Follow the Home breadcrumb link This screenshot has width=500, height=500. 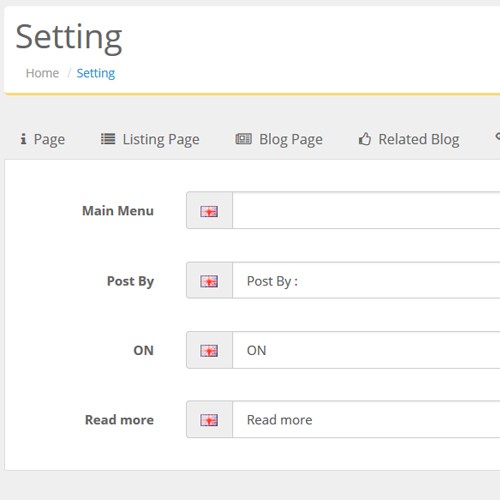click(42, 73)
